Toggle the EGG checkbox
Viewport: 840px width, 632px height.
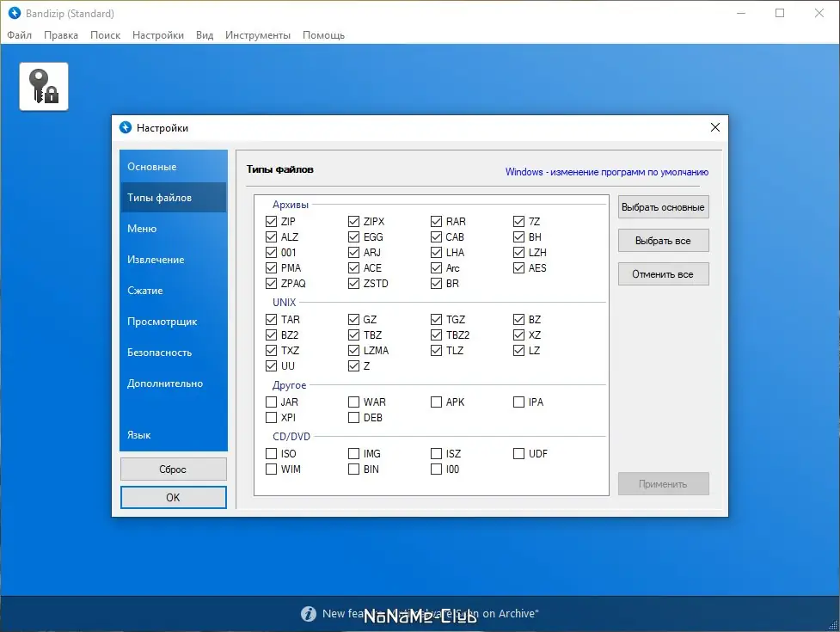tap(353, 236)
